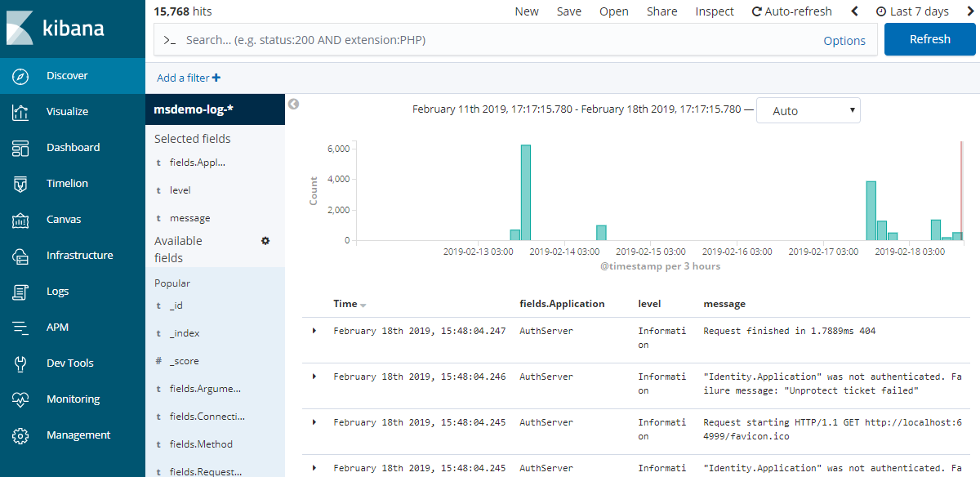The height and width of the screenshot is (477, 980).
Task: Click the Refresh button
Action: coord(929,38)
